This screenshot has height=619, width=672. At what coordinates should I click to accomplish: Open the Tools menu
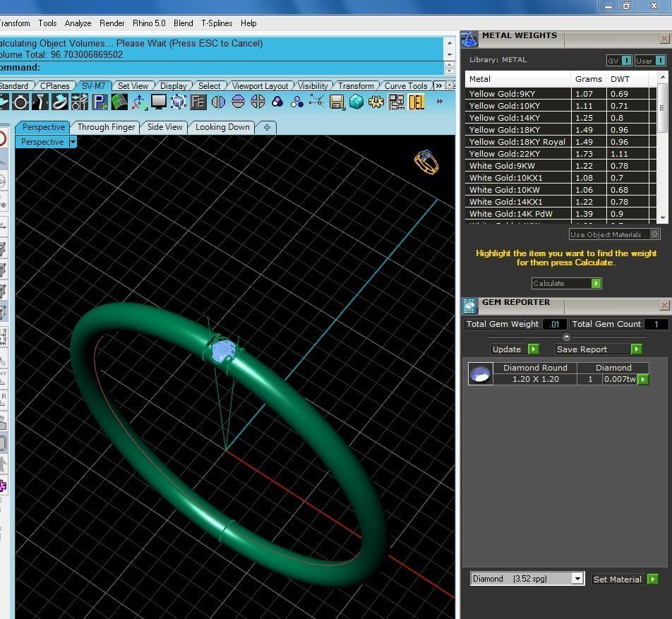[47, 23]
